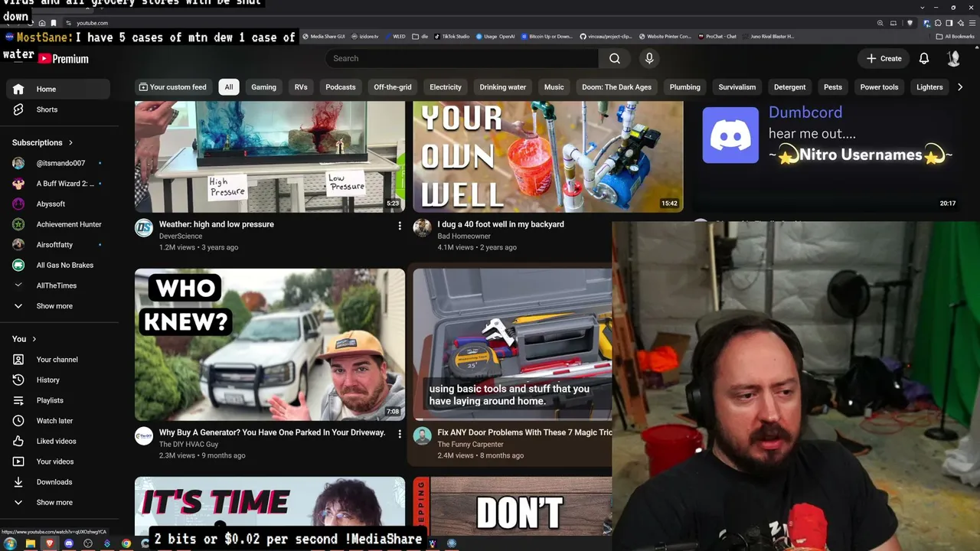Click the search magnifier button
Screen dimensions: 980x551
(615, 58)
